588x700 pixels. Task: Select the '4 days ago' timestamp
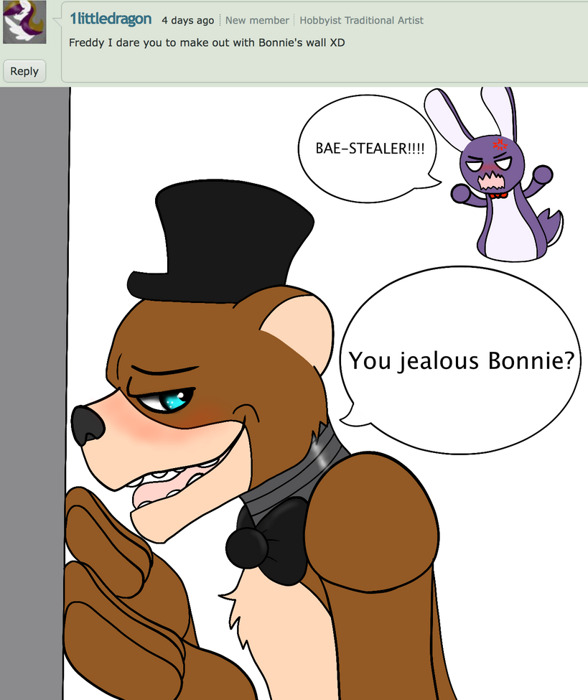pos(188,20)
